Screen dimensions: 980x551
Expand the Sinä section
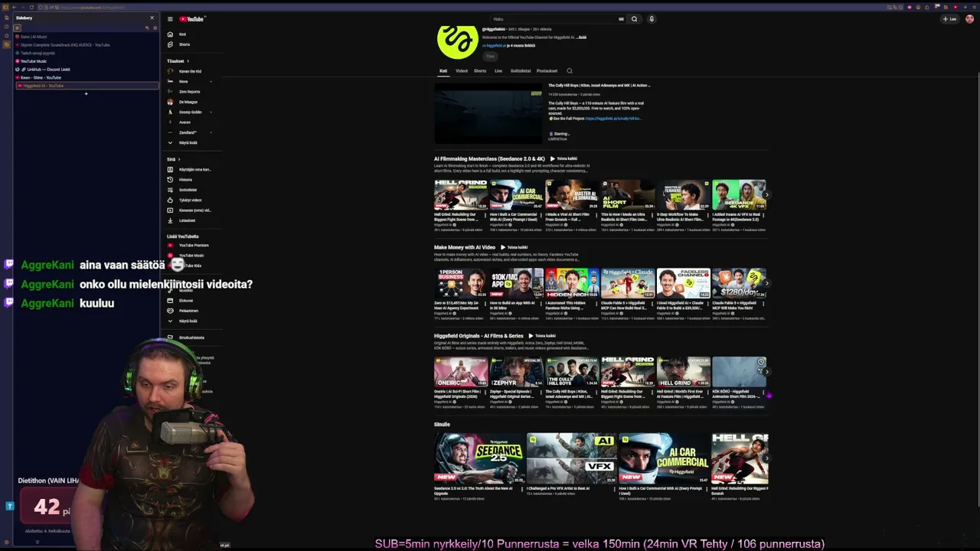click(173, 159)
